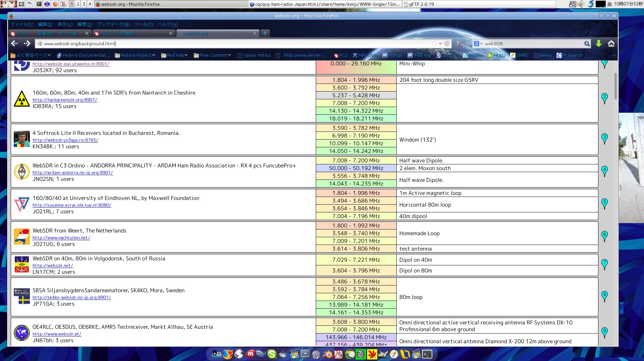Open the hackgreensdr.org:8901 link
Screen dimensions: 644x361
tap(65, 100)
